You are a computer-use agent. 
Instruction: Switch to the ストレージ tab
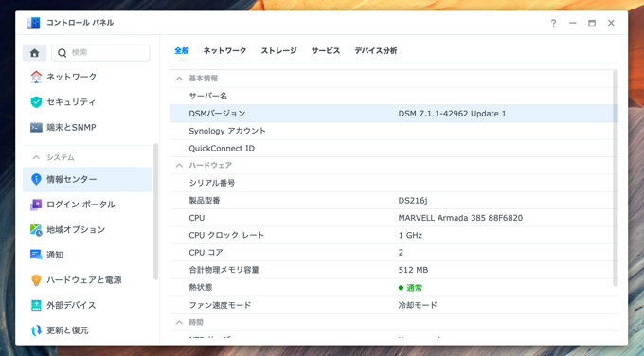[x=278, y=50]
